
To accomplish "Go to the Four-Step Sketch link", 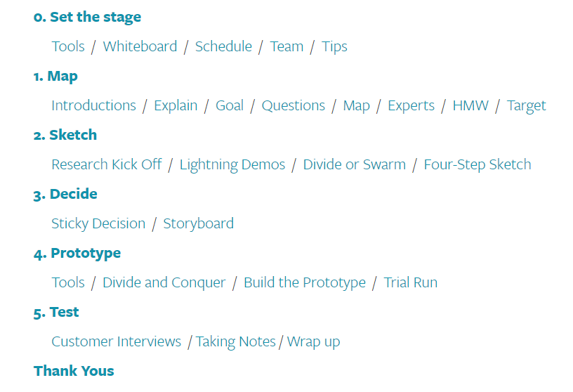I will tap(477, 164).
